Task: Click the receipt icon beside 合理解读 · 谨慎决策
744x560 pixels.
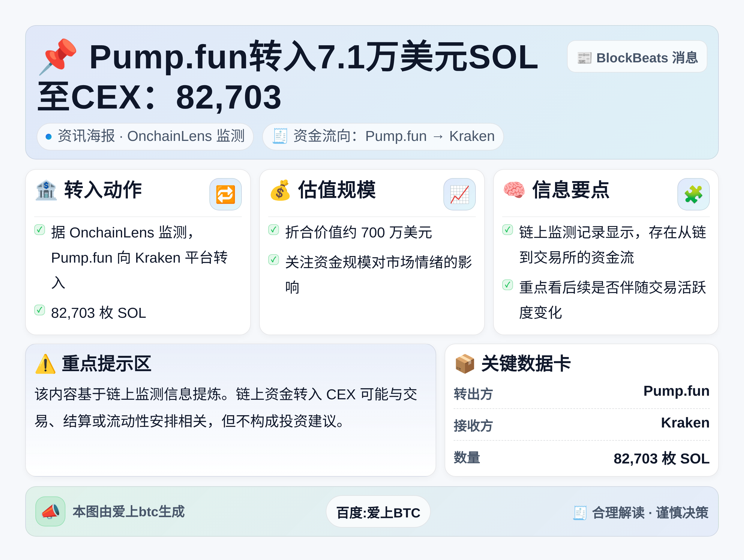Action: (580, 513)
